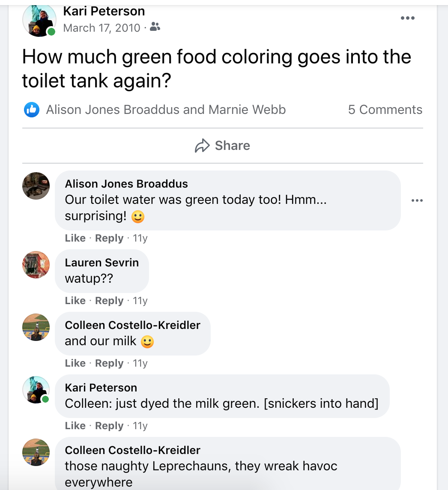
Task: Click the audience friends icon beside the date
Action: 155,28
